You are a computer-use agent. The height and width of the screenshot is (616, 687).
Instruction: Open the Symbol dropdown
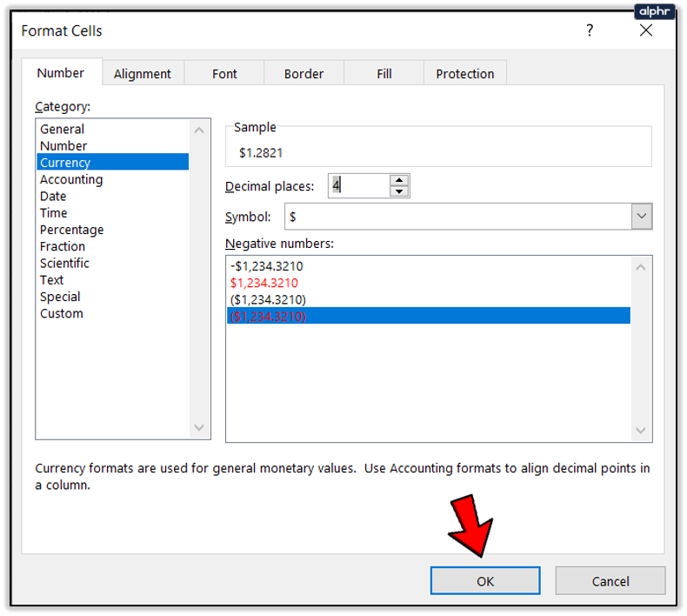pos(642,216)
